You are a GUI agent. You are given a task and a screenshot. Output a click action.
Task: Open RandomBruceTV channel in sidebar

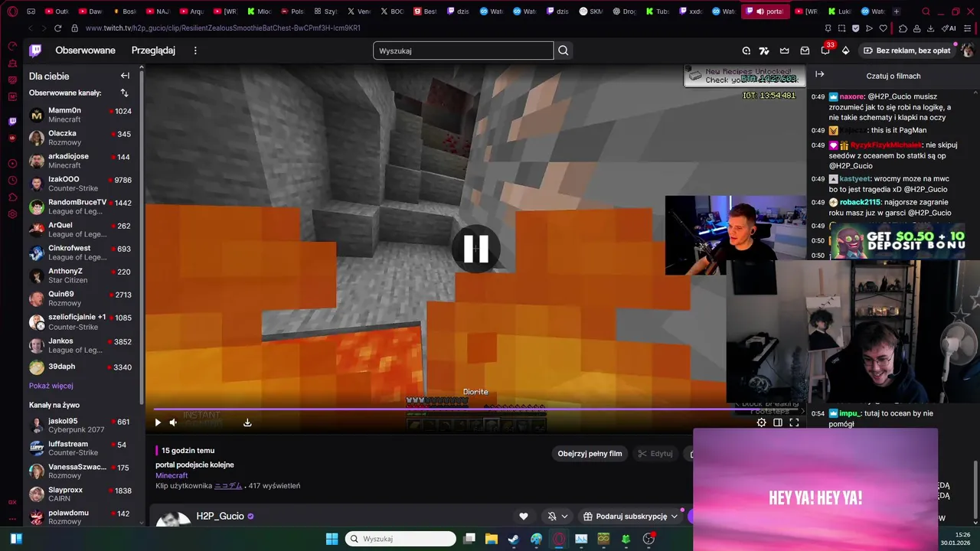pos(80,207)
